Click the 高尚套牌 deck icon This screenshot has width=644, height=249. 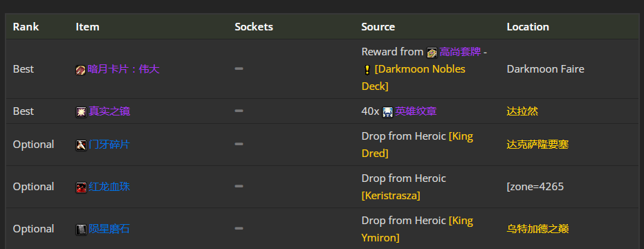click(432, 53)
